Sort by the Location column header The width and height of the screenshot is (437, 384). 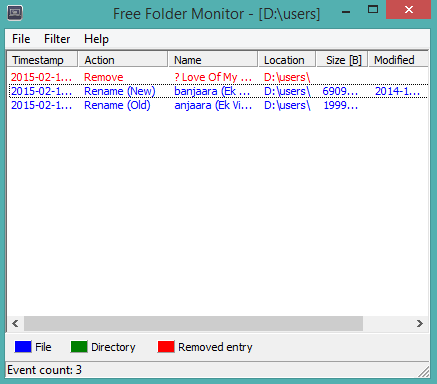click(287, 60)
